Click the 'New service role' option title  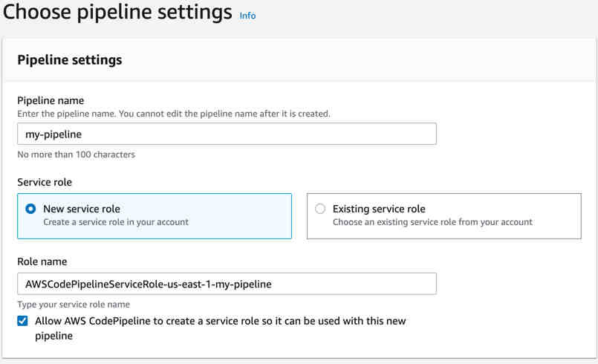tap(81, 209)
